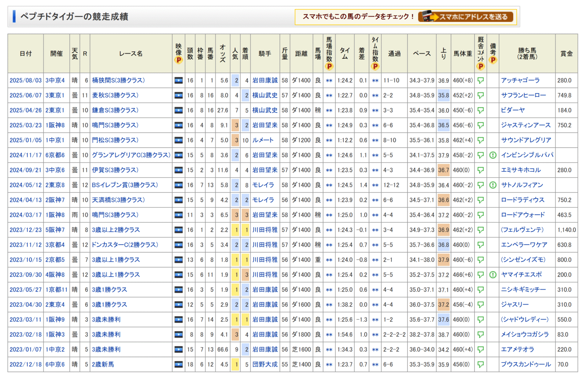Open race date 2025/08/03 link
Image resolution: width=588 pixels, height=374 pixels.
coord(25,80)
